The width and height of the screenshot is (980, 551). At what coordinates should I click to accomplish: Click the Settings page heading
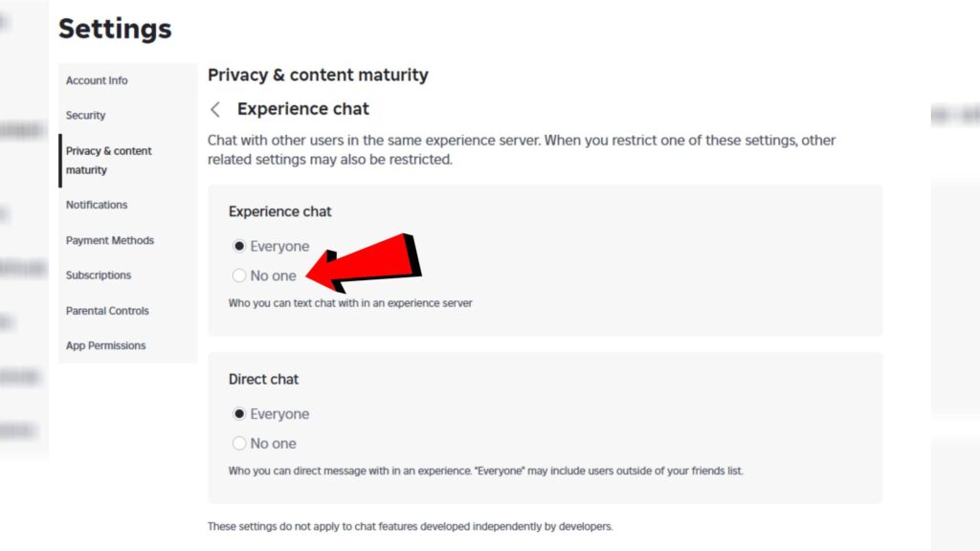pyautogui.click(x=115, y=29)
